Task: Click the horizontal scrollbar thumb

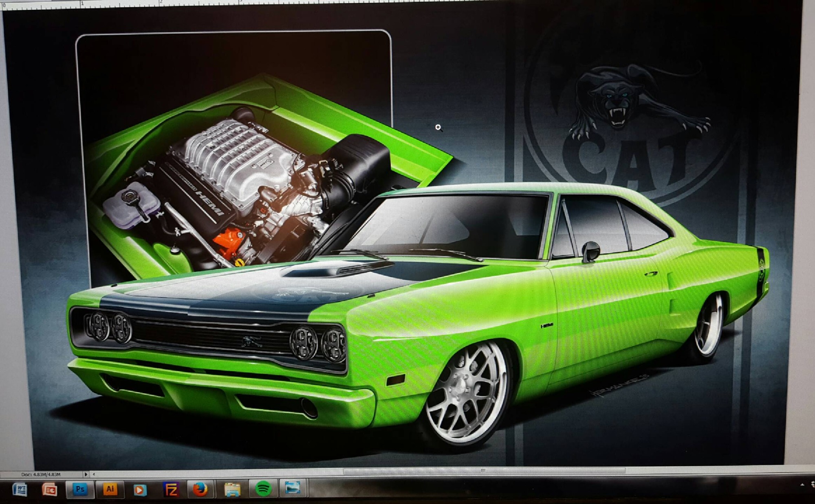Action: tap(484, 471)
